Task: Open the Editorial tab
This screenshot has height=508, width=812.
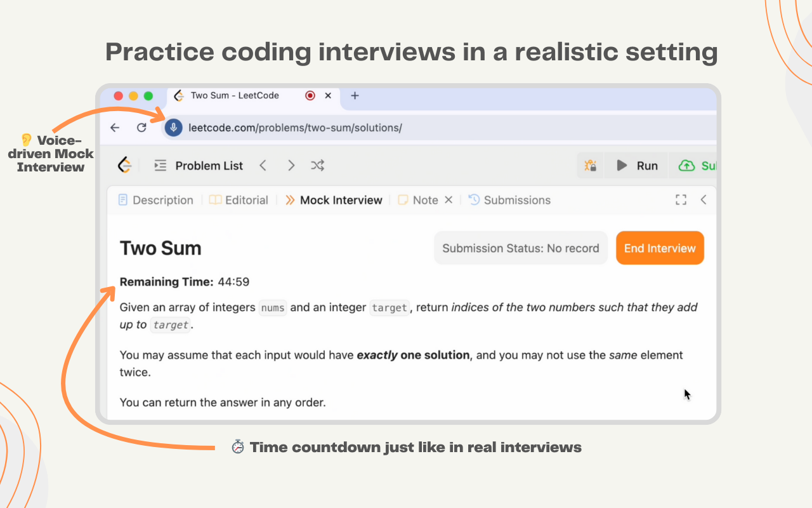Action: 239,200
